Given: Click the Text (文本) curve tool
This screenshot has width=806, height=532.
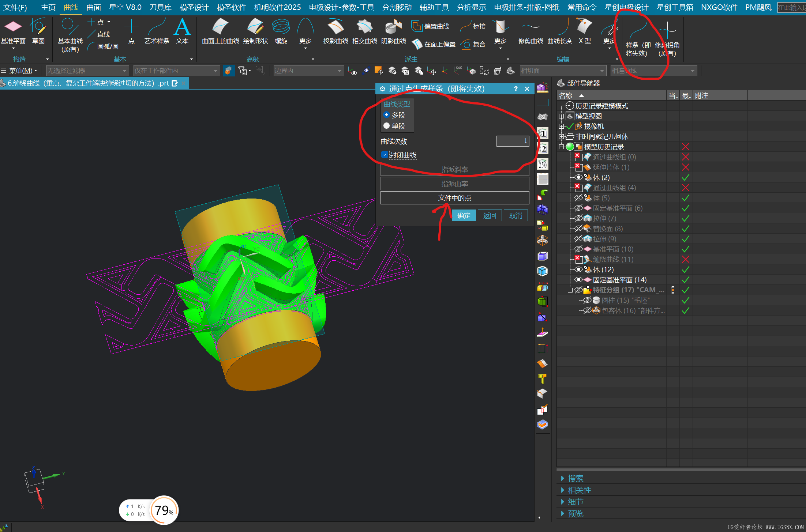Looking at the screenshot, I should pos(182,28).
